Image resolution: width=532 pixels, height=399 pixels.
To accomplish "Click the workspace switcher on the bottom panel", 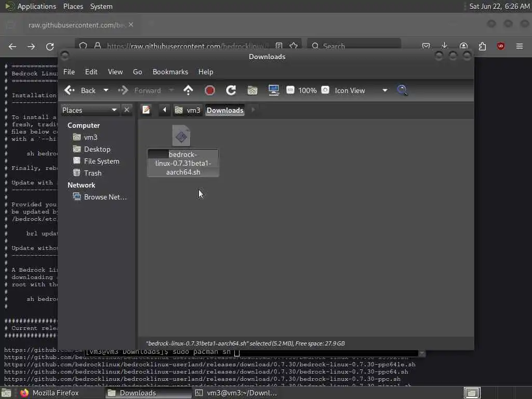I will click(472, 393).
